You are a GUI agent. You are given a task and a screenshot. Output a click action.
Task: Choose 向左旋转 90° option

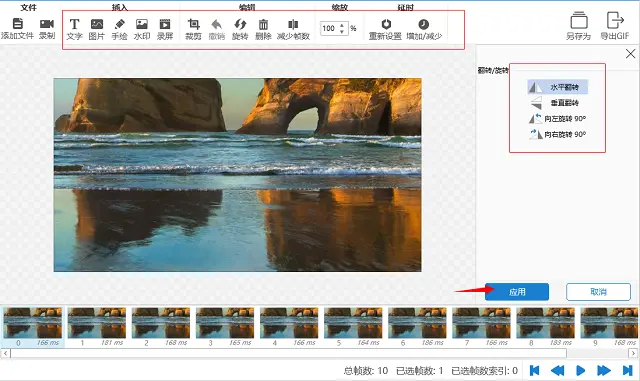[x=558, y=118]
